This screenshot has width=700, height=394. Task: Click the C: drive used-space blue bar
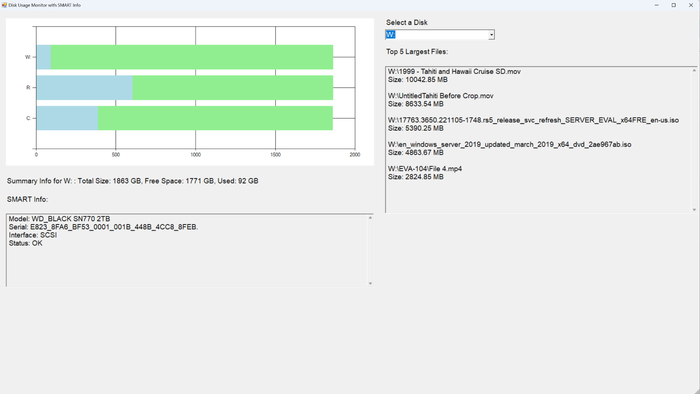(x=67, y=118)
